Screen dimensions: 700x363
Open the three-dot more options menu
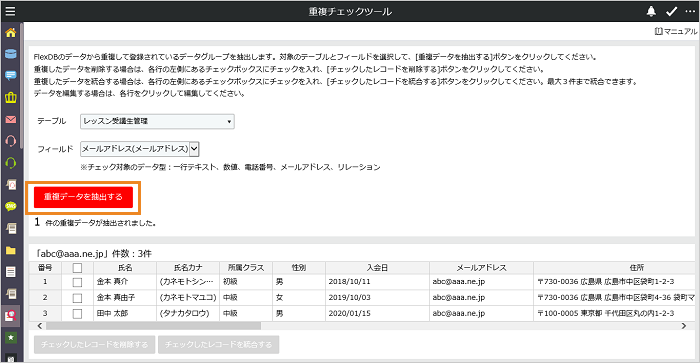[690, 11]
